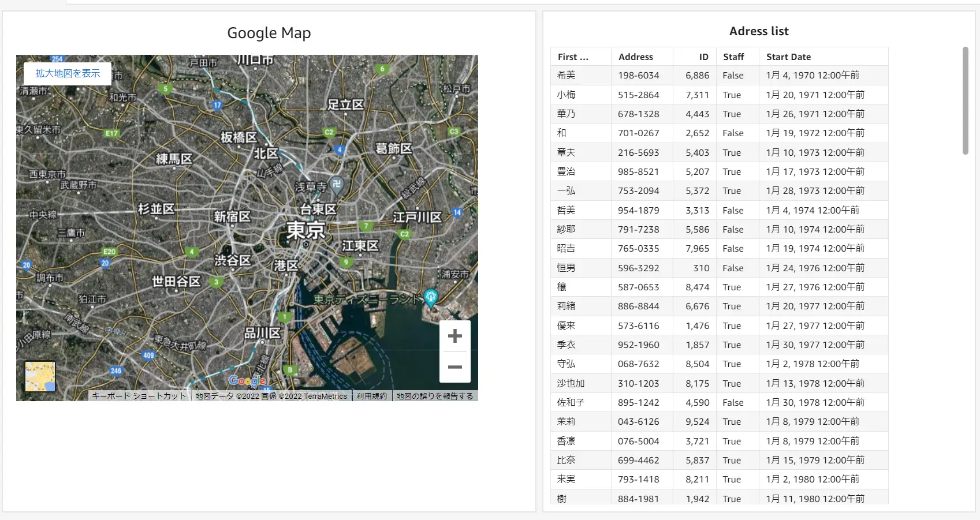Select ID cell 7,311
This screenshot has height=520, width=980.
click(695, 95)
